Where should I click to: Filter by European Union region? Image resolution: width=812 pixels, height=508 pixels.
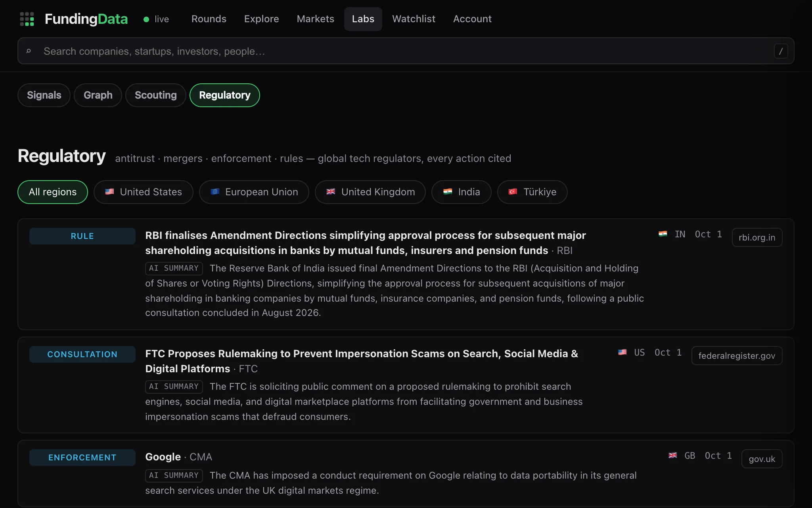click(254, 192)
